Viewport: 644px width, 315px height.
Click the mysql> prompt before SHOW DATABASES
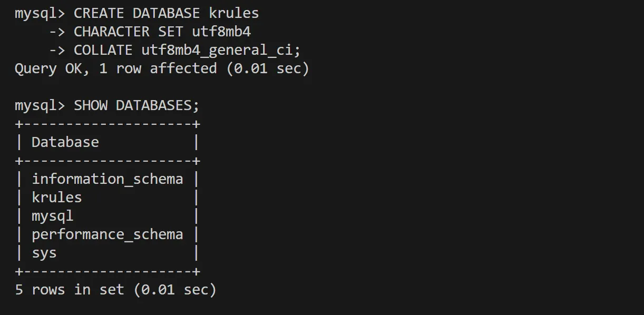click(x=40, y=105)
